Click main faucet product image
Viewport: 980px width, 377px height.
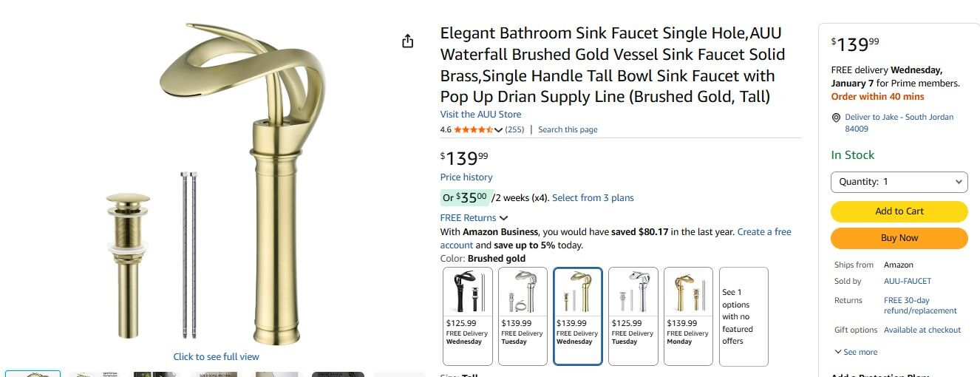click(x=244, y=185)
